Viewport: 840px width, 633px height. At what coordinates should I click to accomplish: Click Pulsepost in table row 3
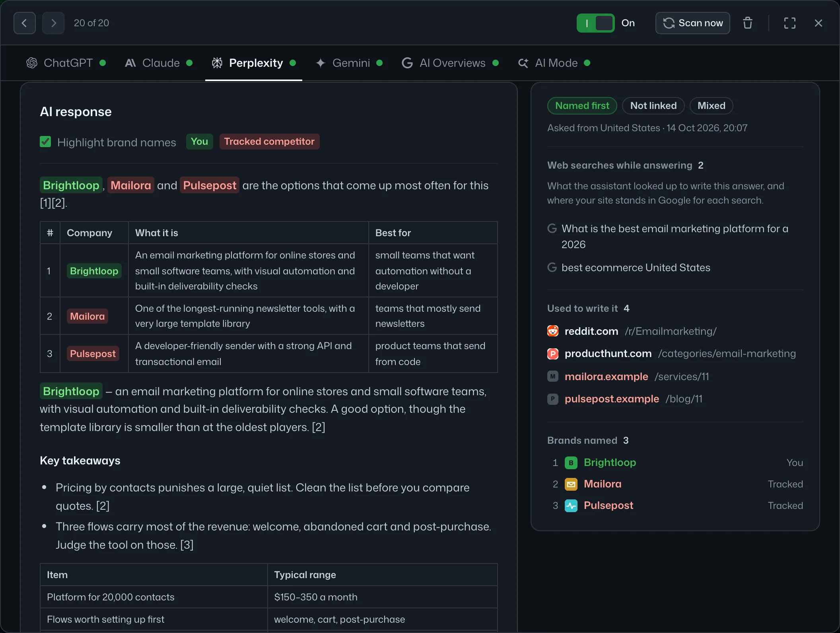(x=93, y=353)
